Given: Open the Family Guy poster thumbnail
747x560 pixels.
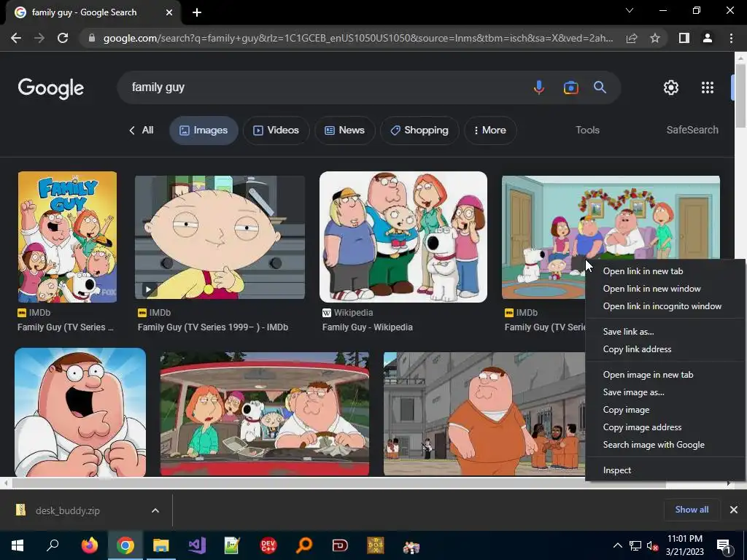Looking at the screenshot, I should pos(67,237).
